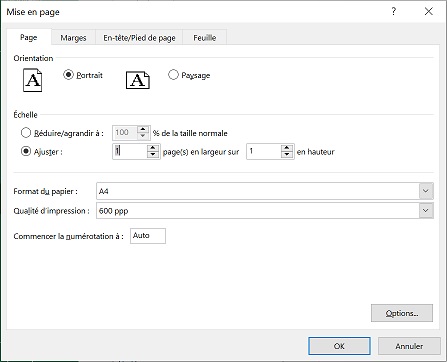
Task: Select the Portrait radio button
Action: tap(68, 75)
